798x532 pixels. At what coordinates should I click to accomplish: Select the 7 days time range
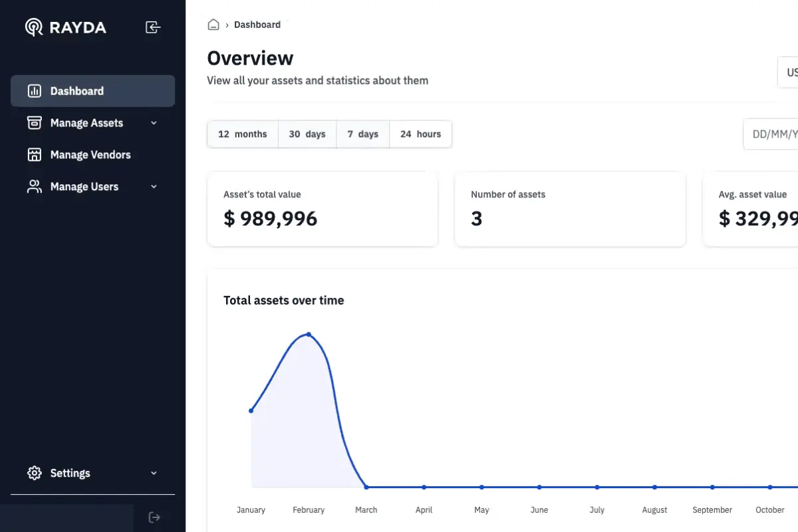pyautogui.click(x=363, y=134)
